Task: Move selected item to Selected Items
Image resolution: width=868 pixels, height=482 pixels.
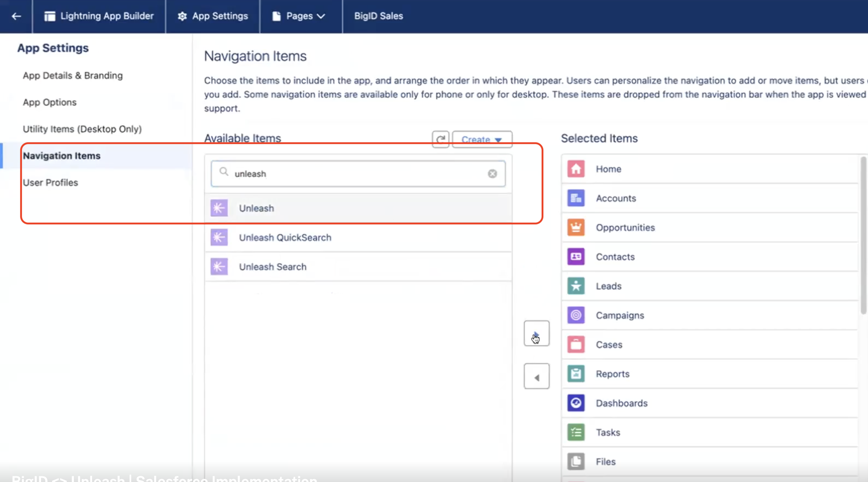Action: point(536,333)
